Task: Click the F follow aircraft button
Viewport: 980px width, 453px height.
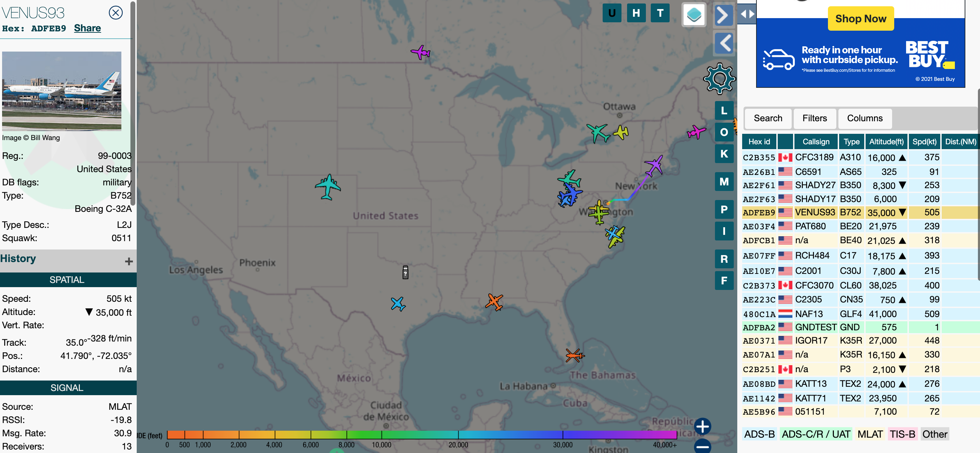Action: pyautogui.click(x=724, y=281)
